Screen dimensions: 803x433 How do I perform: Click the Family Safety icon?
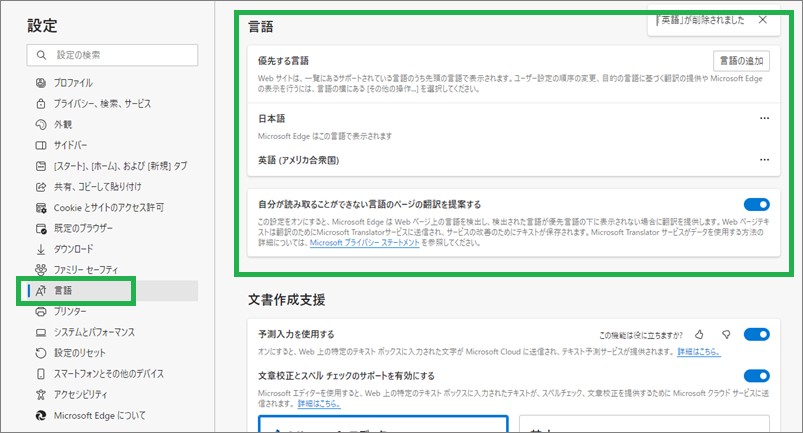coord(41,270)
